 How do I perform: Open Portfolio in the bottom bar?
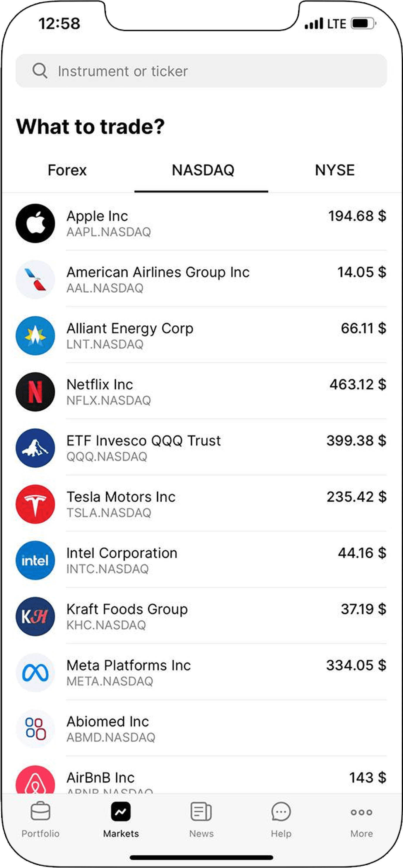pyautogui.click(x=40, y=820)
